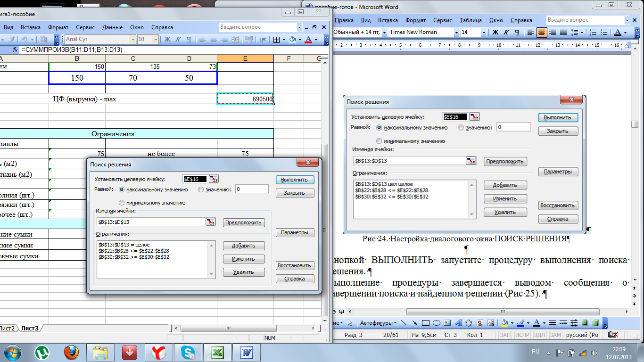Viewport: 644px width, 362px height.
Task: Click Merge and Center icon in Excel
Action: 235,40
